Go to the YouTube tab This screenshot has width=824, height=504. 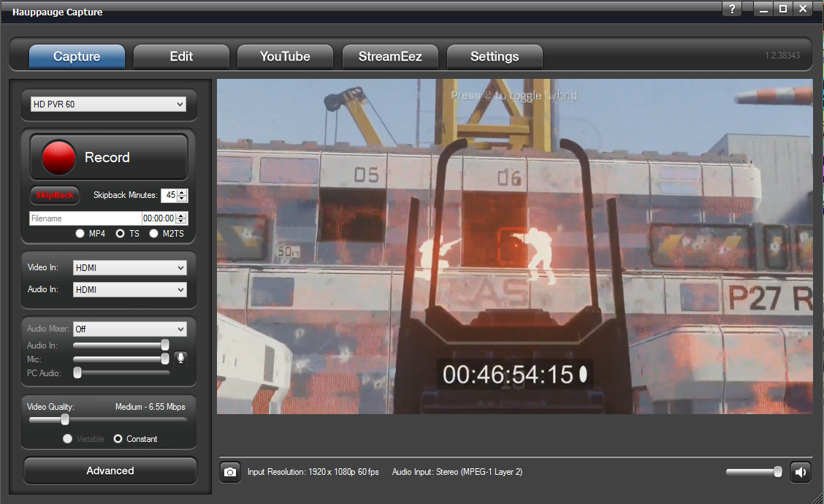(x=285, y=57)
